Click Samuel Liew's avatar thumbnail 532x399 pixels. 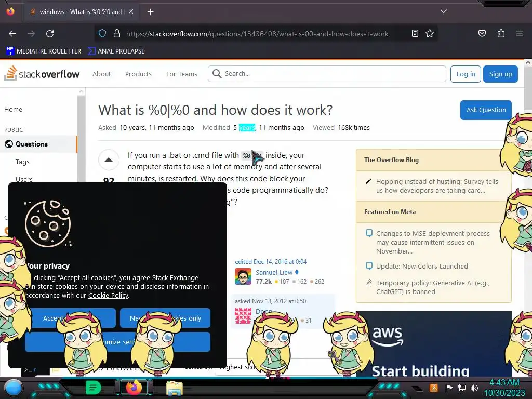tap(243, 276)
